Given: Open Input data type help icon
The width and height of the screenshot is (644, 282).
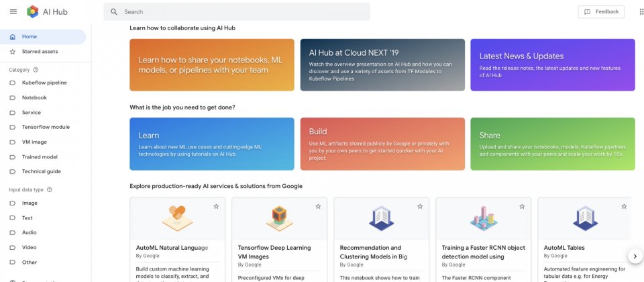Looking at the screenshot, I should coord(50,190).
